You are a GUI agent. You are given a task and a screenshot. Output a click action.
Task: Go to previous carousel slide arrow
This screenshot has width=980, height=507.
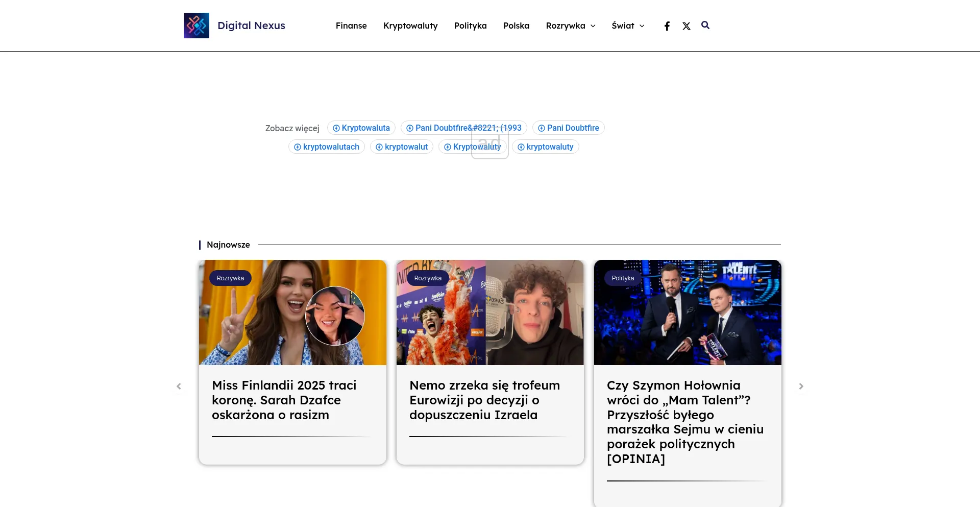[179, 387]
